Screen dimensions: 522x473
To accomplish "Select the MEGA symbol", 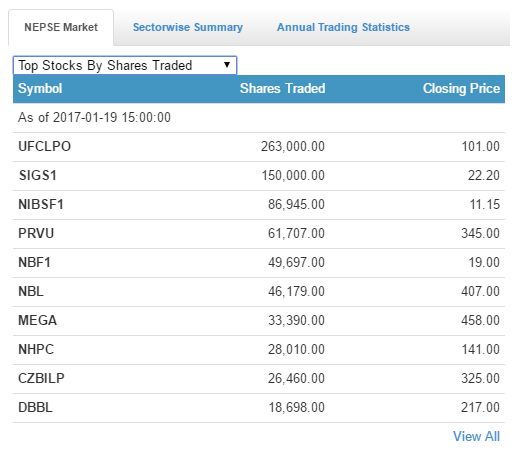I will pos(37,321).
